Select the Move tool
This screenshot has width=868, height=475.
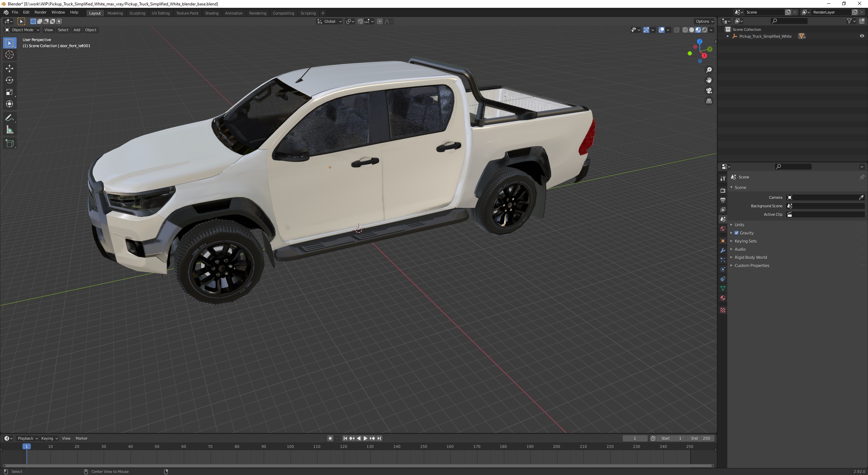pyautogui.click(x=9, y=69)
